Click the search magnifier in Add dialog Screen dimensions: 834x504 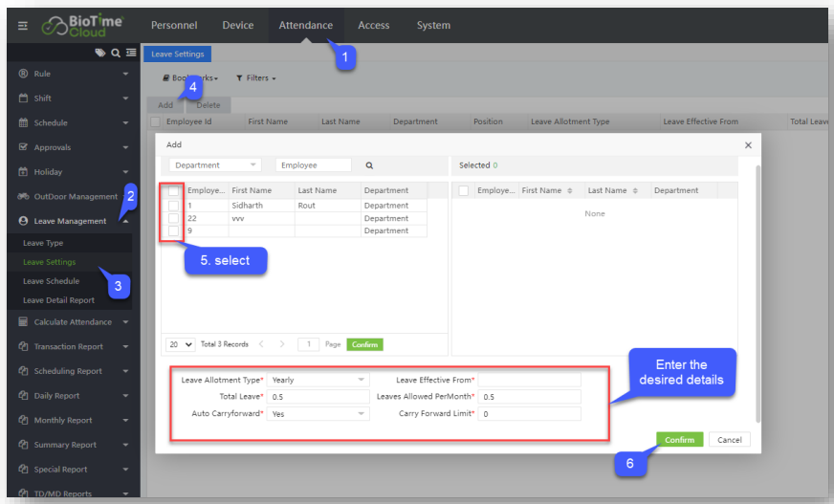(x=369, y=165)
